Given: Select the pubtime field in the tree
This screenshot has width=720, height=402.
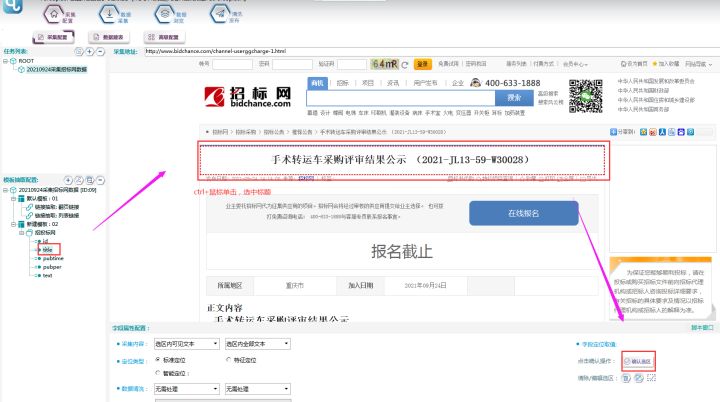Looking at the screenshot, I should (x=53, y=259).
